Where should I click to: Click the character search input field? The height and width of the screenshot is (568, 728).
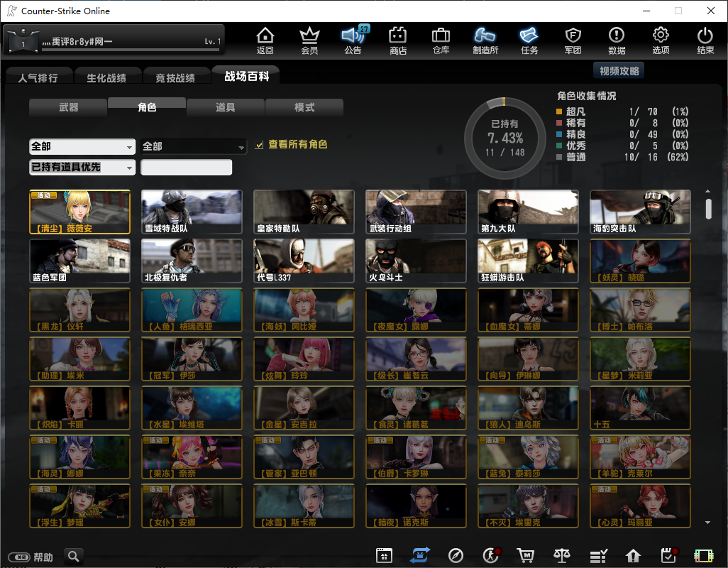coord(186,167)
